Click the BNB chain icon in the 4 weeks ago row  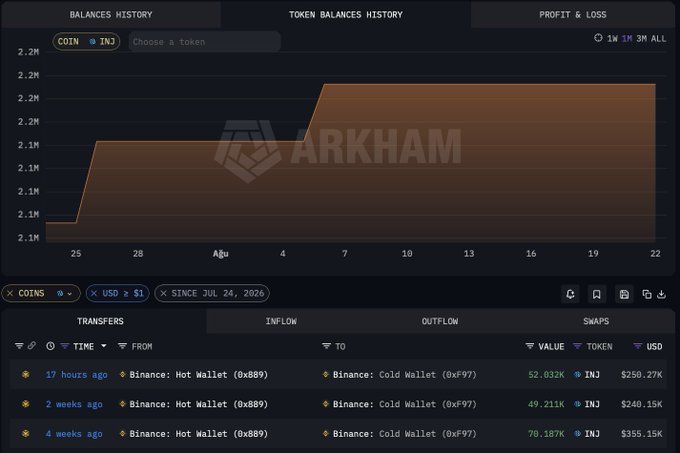[x=26, y=433]
